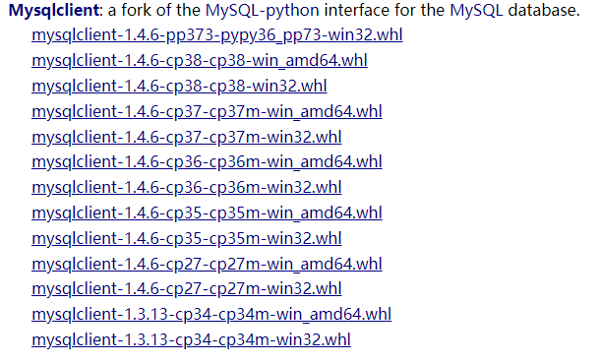Follow the MySQL-python link in the description
Image resolution: width=601 pixels, height=364 pixels.
[x=263, y=11]
